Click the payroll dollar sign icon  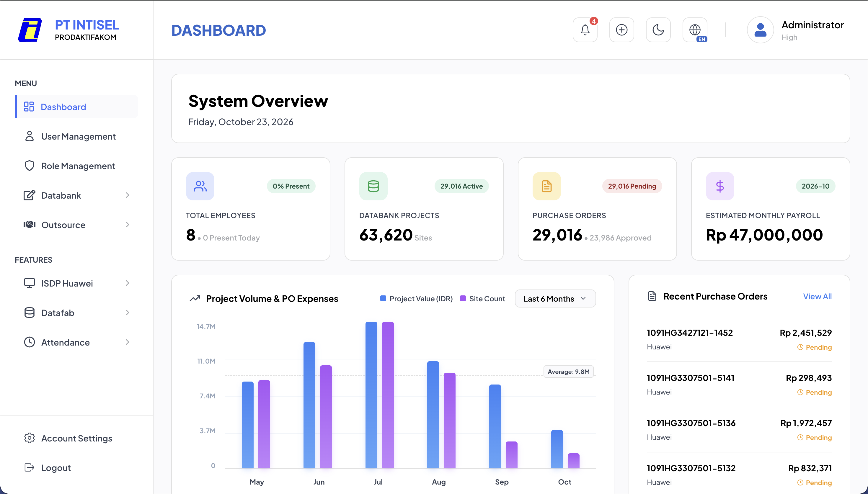(x=720, y=186)
